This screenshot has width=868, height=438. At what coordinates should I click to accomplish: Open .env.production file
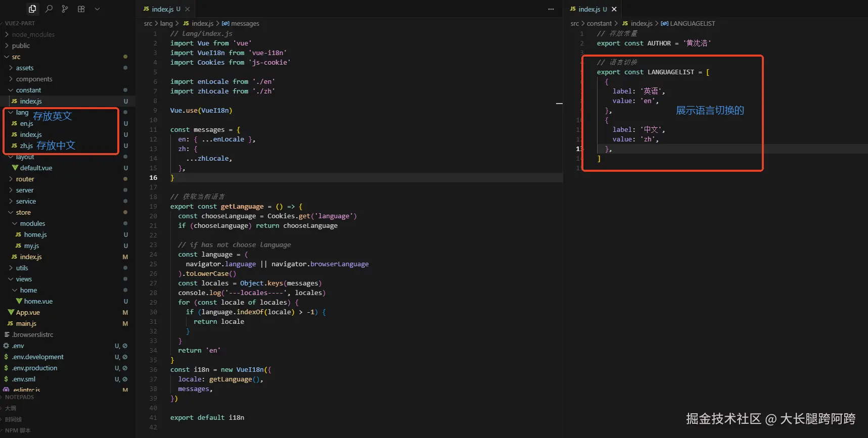[x=68, y=368]
